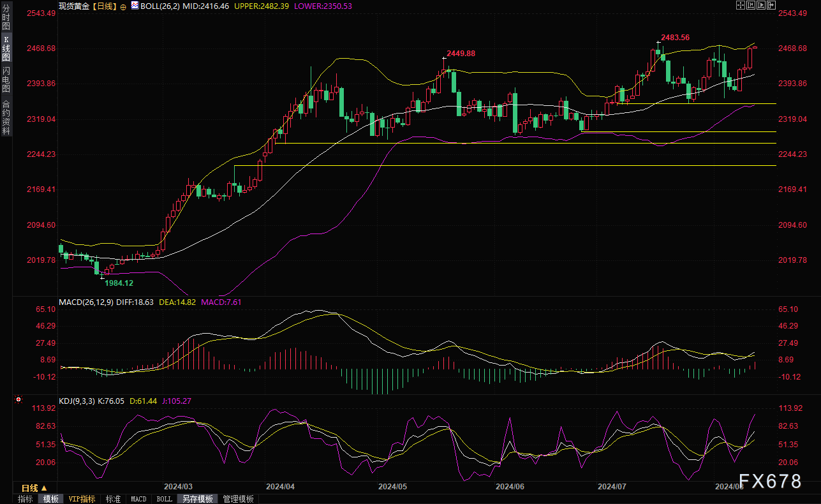Click the J:105.27 value

pos(175,401)
